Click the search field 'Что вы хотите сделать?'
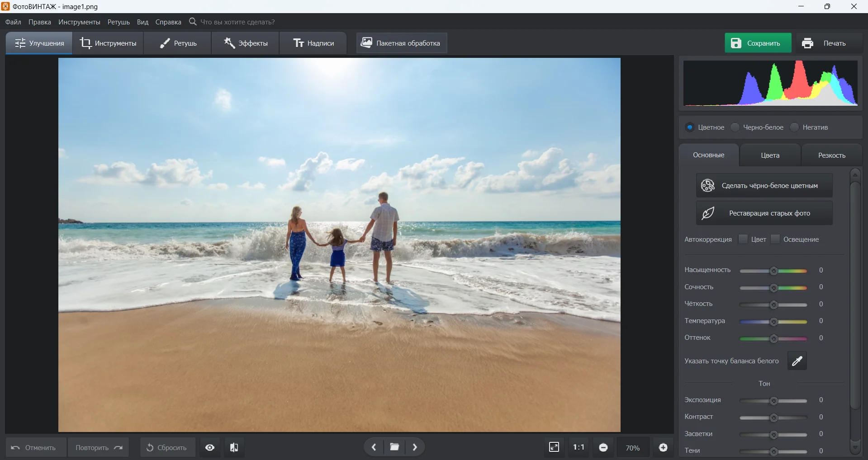Screen dimensions: 868x460 click(x=237, y=22)
